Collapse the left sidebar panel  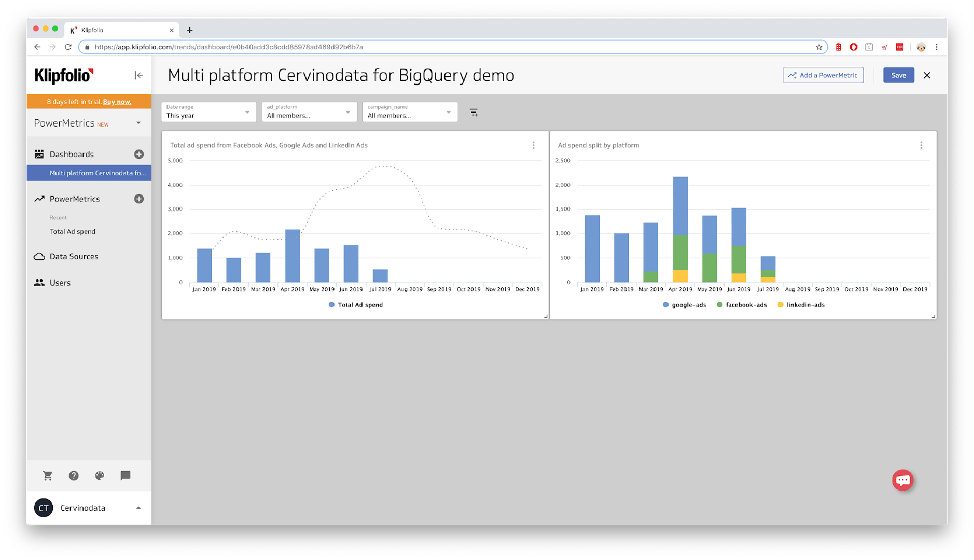(x=138, y=75)
